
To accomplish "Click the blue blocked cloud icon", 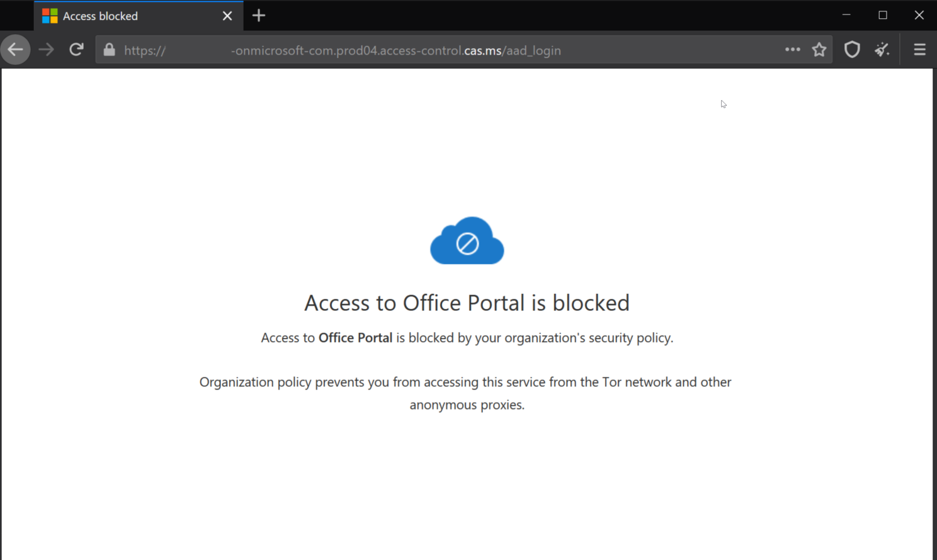I will pos(467,241).
